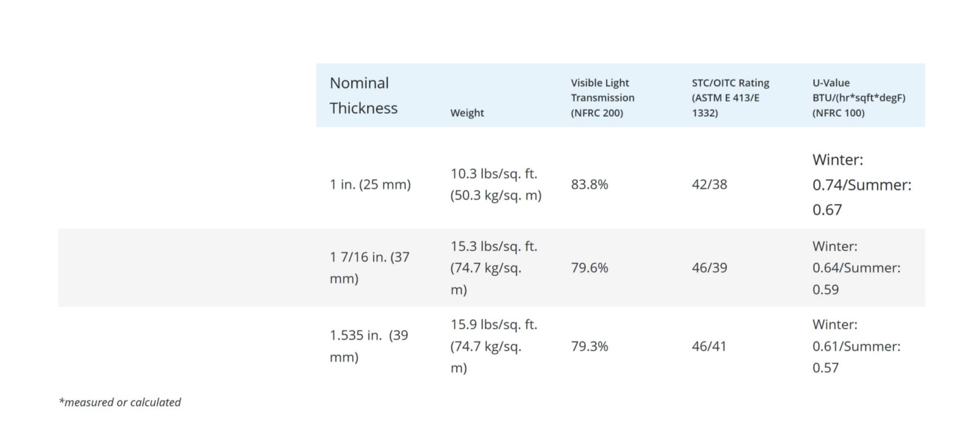Click the measured or calculated footnote
Viewport: 980px width, 436px height.
pyautogui.click(x=120, y=402)
